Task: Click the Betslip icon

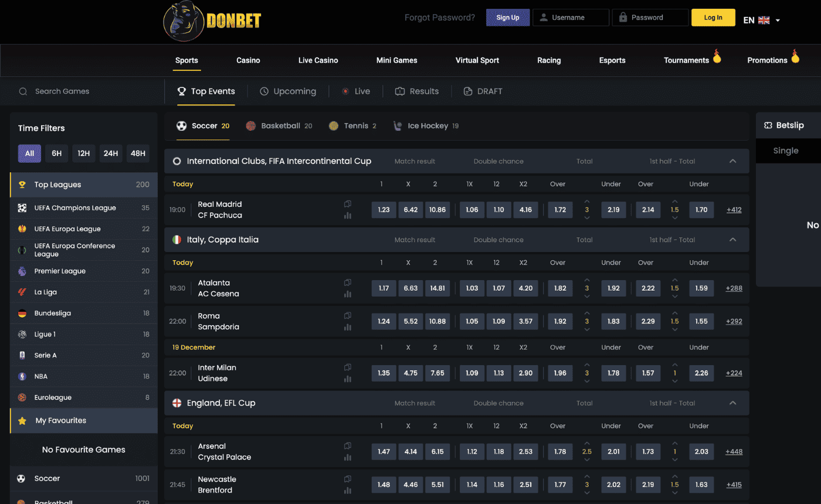Action: [x=768, y=125]
